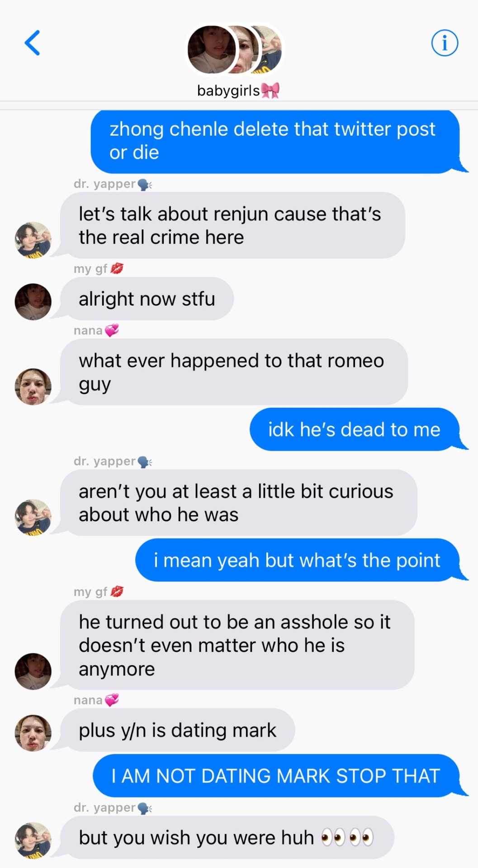Viewport: 478px width, 868px height.
Task: Select the 'alright now stfu' message
Action: coord(147,299)
